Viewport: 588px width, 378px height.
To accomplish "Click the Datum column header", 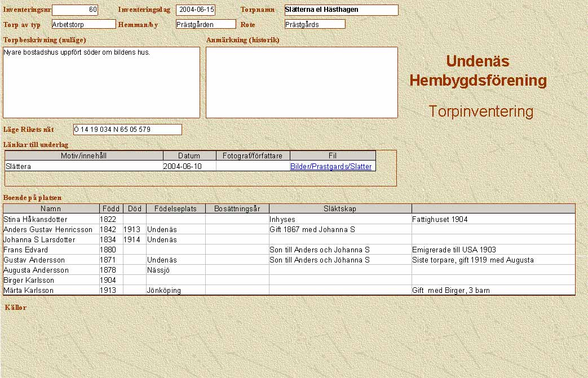I will (x=189, y=155).
